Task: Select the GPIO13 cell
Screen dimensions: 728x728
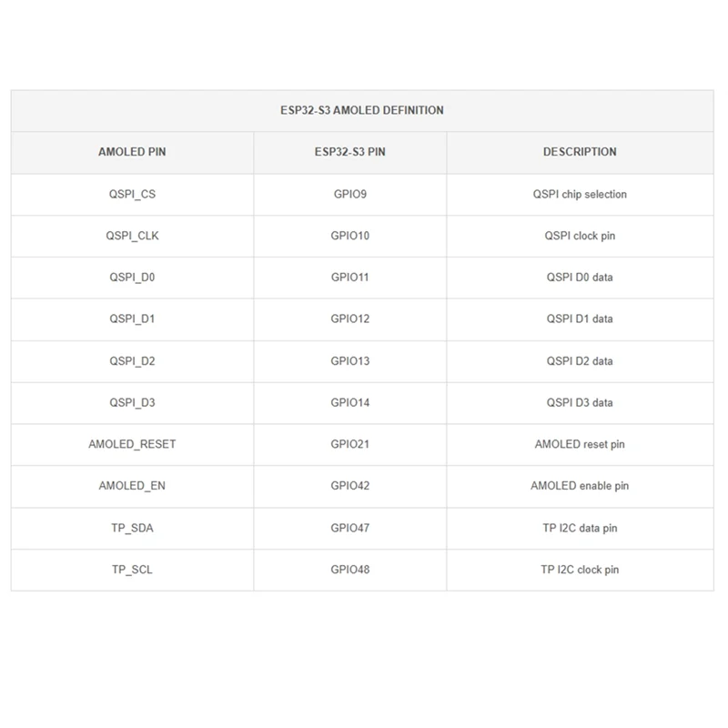Action: [x=350, y=361]
